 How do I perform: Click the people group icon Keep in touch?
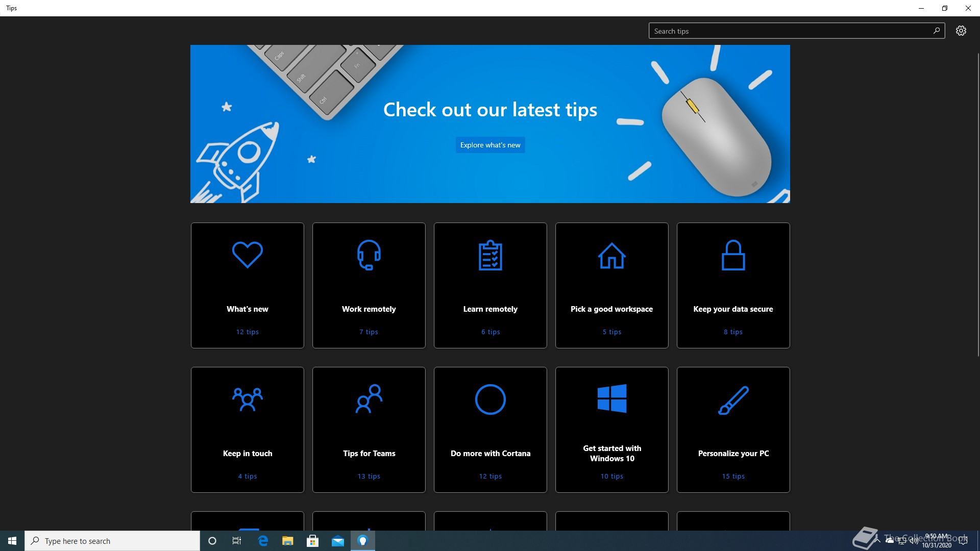(x=247, y=399)
